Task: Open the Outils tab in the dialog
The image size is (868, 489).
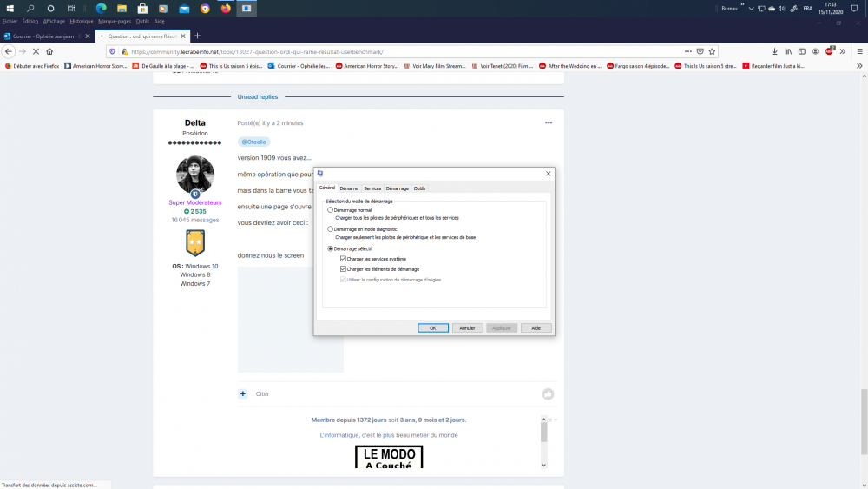Action: 419,188
